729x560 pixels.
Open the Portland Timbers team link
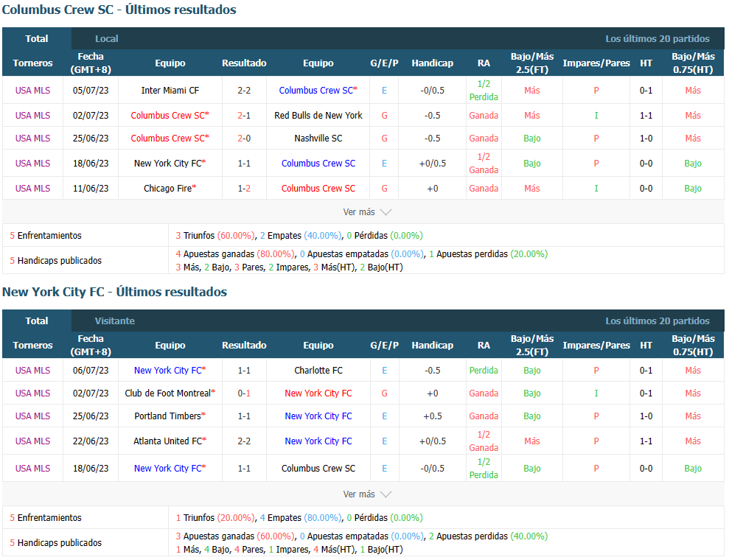point(168,416)
